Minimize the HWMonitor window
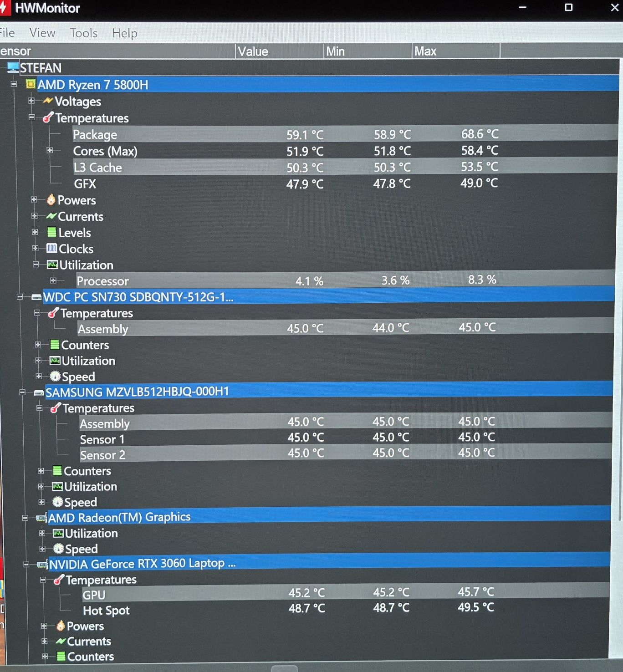Viewport: 623px width, 672px height. (x=523, y=7)
